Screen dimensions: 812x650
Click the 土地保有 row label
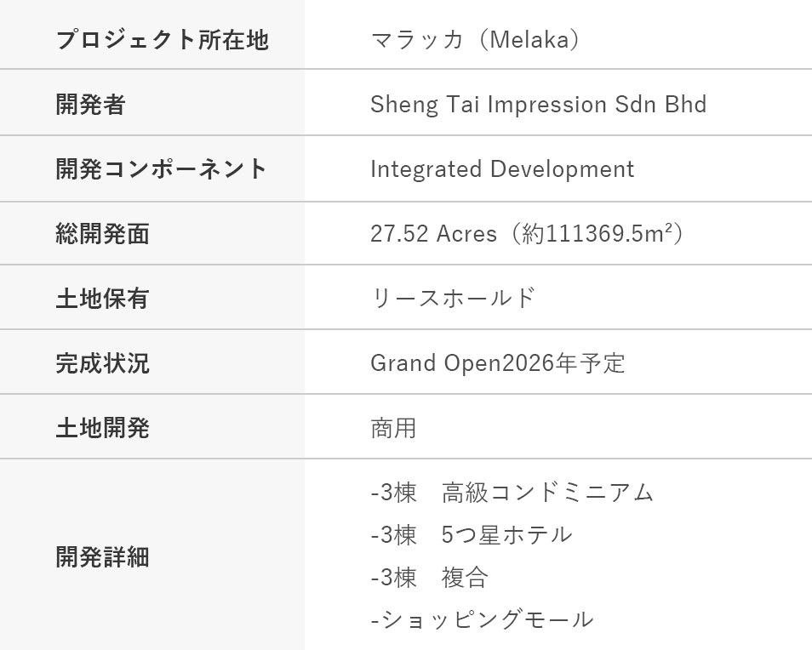[x=102, y=299]
